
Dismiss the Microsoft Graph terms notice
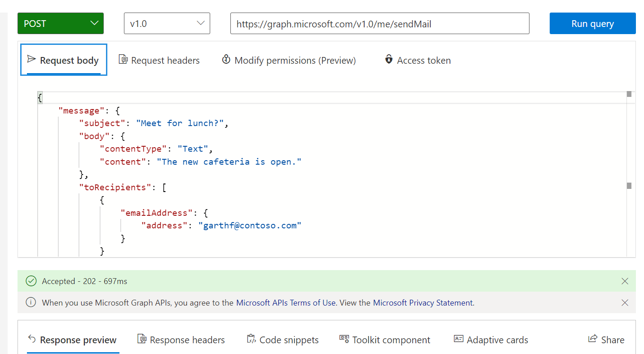tap(625, 303)
